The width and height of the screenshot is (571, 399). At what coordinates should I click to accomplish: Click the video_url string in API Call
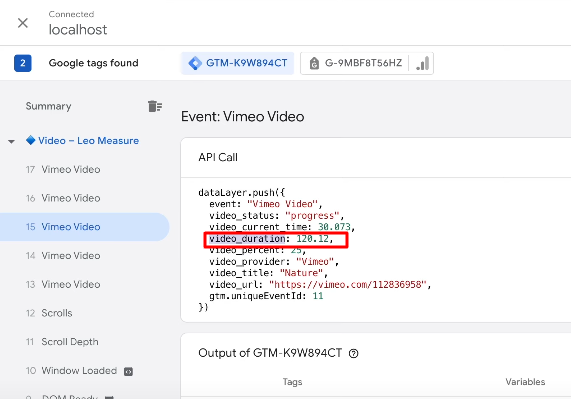347,284
